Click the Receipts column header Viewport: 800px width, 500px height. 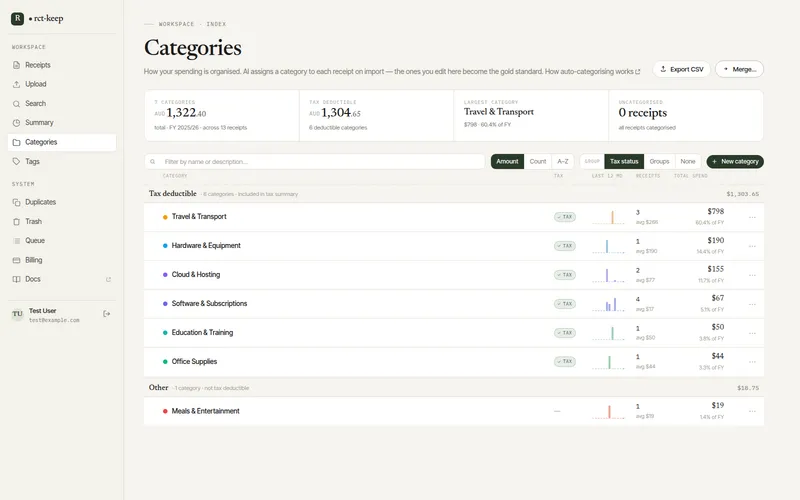click(x=647, y=176)
